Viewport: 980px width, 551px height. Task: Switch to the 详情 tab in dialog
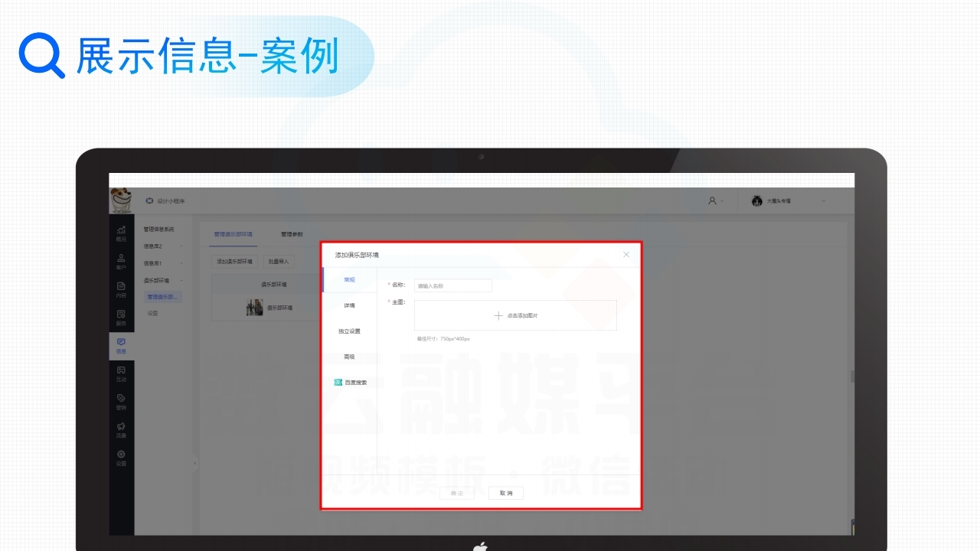tap(349, 305)
